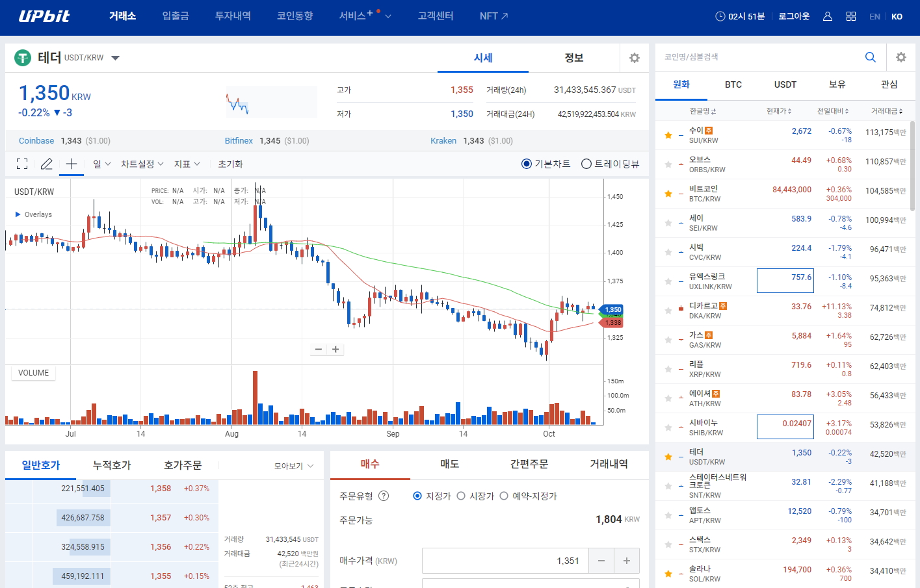Zoom in chart with plus button
The image size is (920, 588).
pos(335,350)
